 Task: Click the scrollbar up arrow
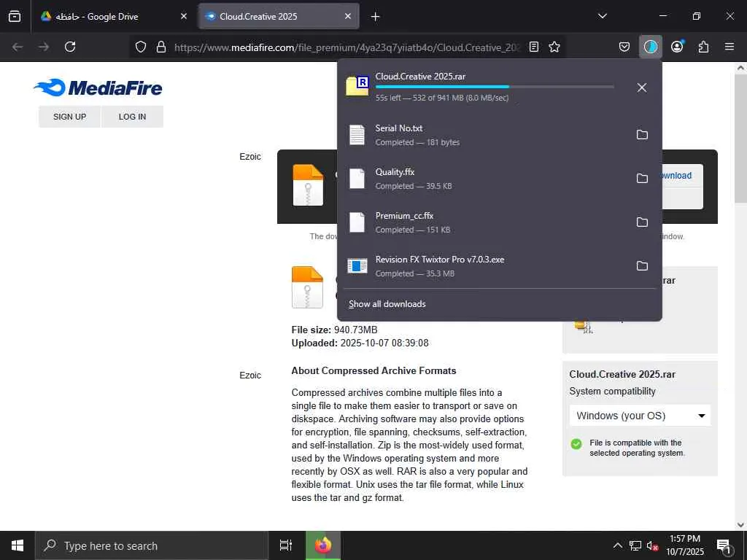(740, 68)
